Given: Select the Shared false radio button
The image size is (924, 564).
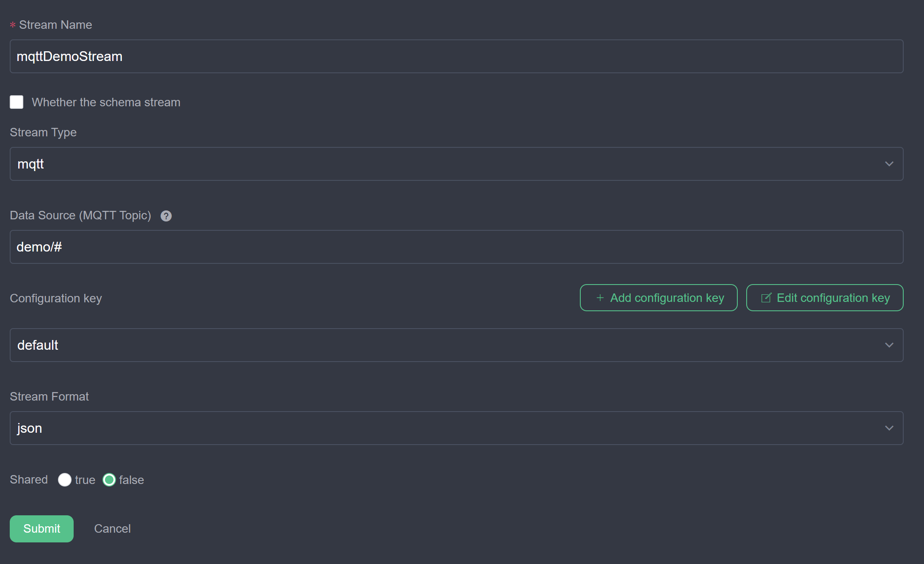Looking at the screenshot, I should click(x=109, y=480).
